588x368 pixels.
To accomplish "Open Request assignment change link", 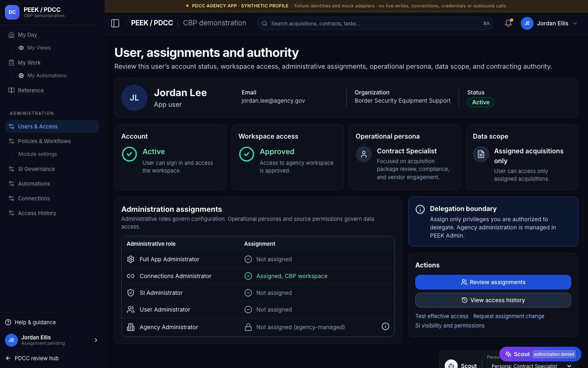I will click(509, 316).
